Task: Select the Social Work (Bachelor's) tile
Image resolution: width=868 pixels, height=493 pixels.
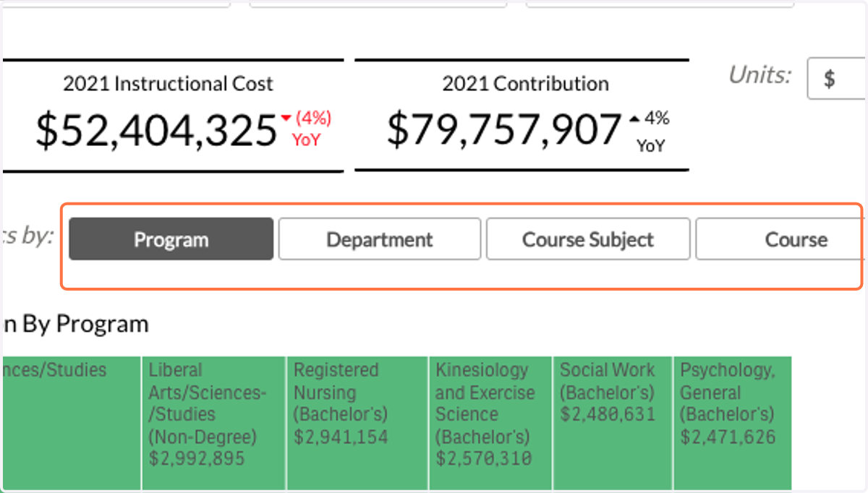Action: 613,423
